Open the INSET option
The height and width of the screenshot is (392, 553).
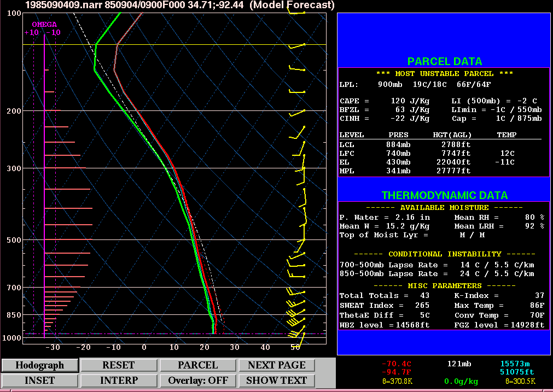point(39,381)
